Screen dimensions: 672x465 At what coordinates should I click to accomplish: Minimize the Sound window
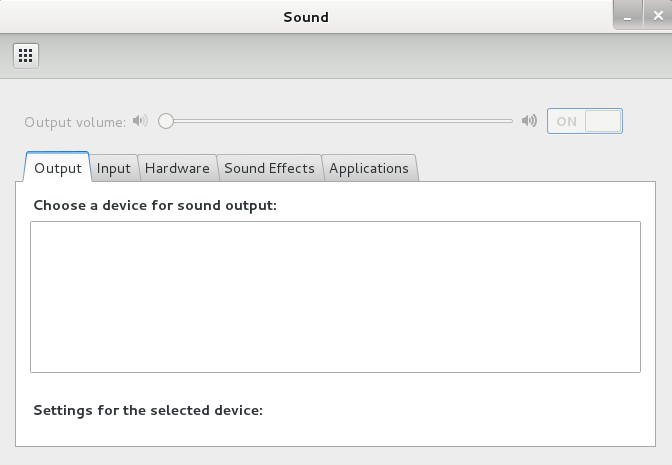coord(627,17)
